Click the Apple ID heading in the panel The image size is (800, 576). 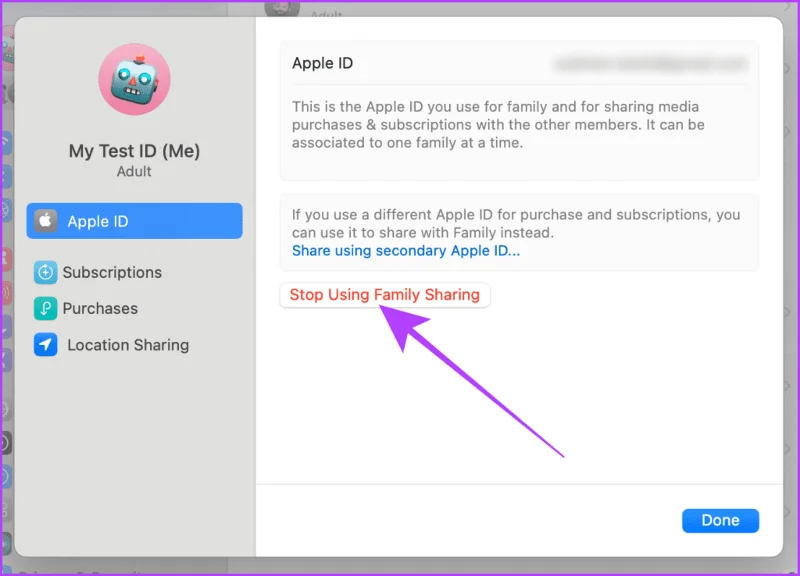(x=322, y=63)
